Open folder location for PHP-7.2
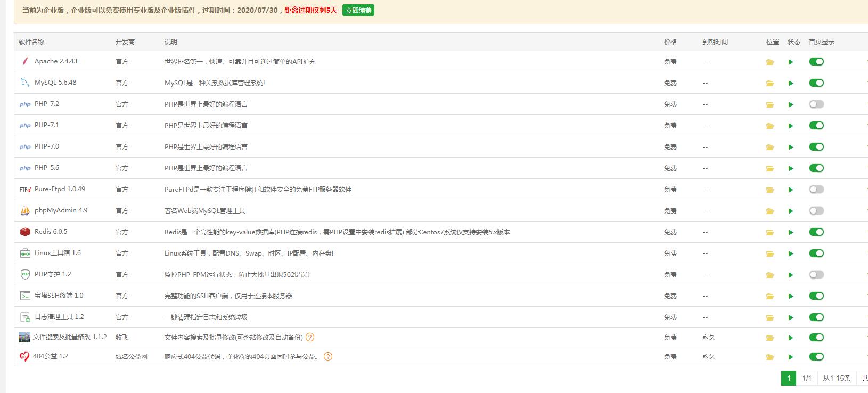Screen dimensions: 868x393 click(x=769, y=104)
